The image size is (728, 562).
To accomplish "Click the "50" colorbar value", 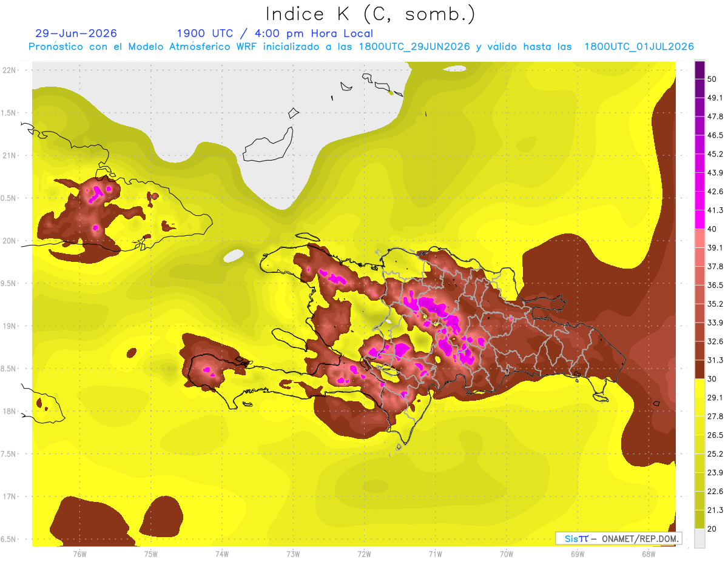I will point(712,79).
